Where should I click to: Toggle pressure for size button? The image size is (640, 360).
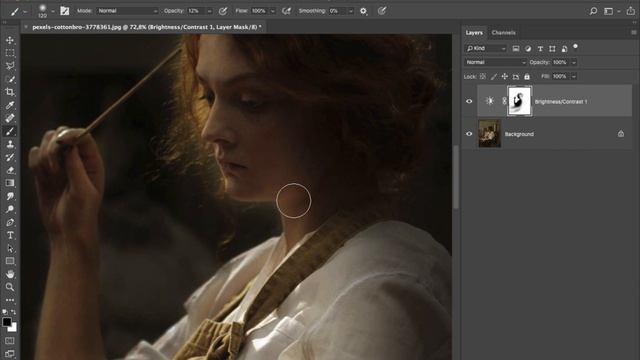coord(382,11)
